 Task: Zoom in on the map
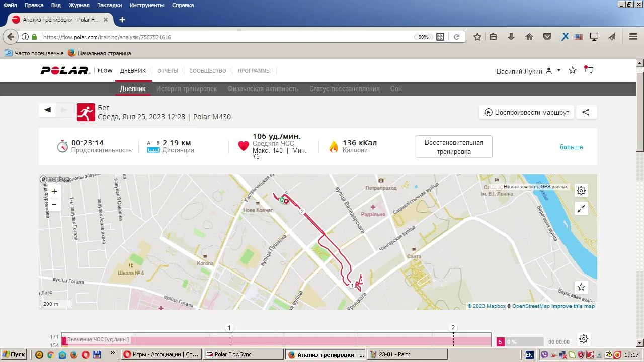tap(54, 191)
